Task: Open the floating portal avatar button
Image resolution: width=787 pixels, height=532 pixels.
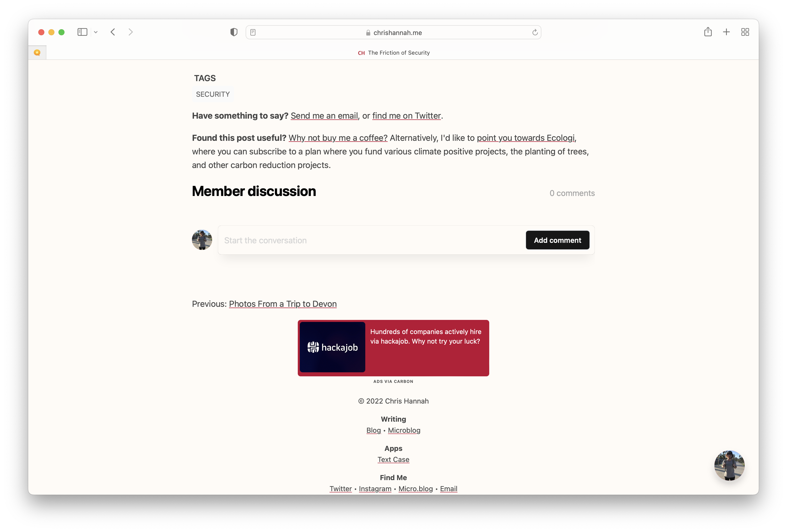Action: tap(729, 465)
